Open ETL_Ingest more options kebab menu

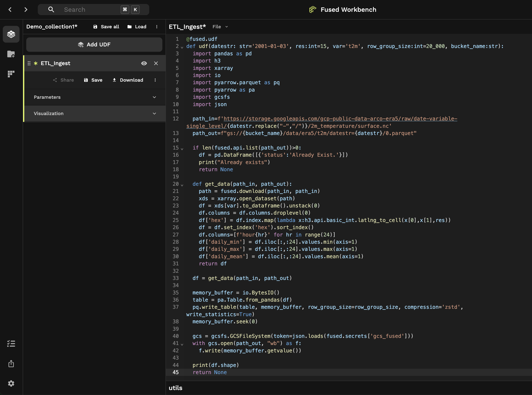[155, 80]
